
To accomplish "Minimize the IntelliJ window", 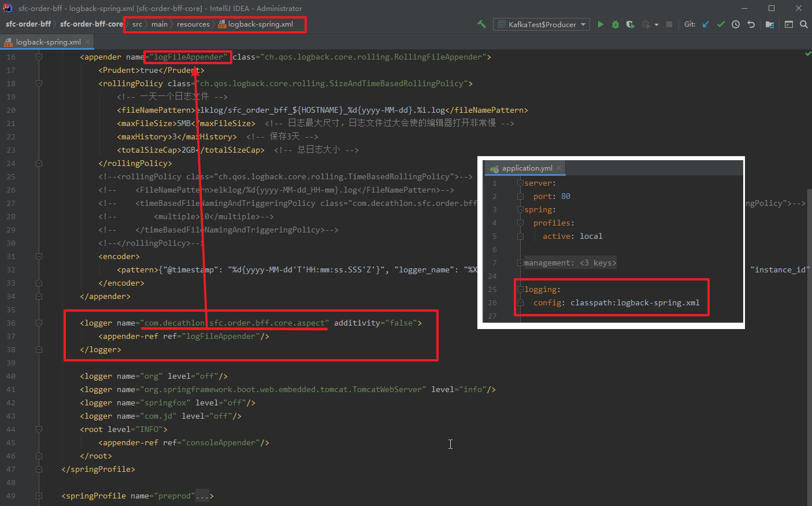I will (745, 8).
